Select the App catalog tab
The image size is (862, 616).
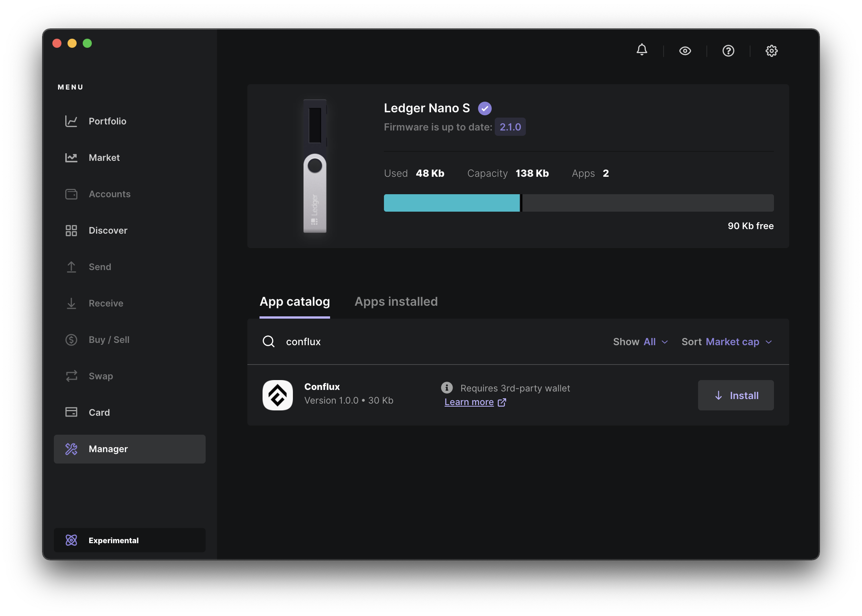pyautogui.click(x=295, y=302)
